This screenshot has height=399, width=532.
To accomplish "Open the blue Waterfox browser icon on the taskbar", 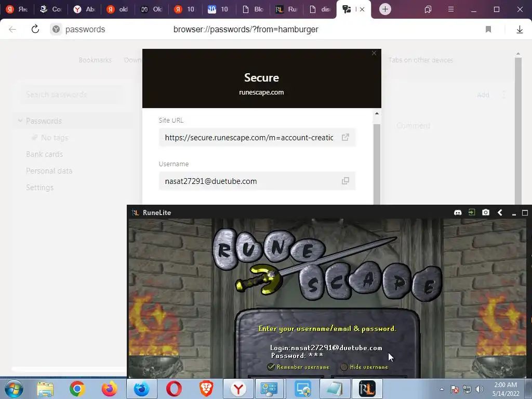I will point(142,389).
